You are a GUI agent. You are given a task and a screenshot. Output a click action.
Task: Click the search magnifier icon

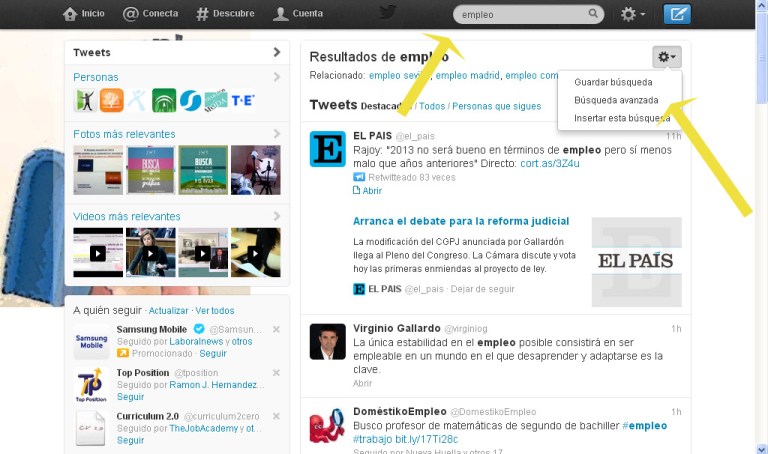click(x=593, y=14)
